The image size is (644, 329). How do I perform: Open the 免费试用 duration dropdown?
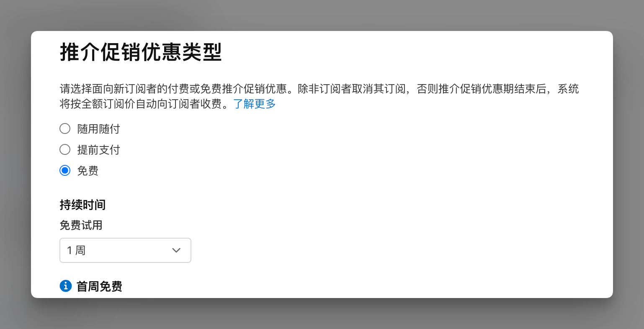pos(125,250)
